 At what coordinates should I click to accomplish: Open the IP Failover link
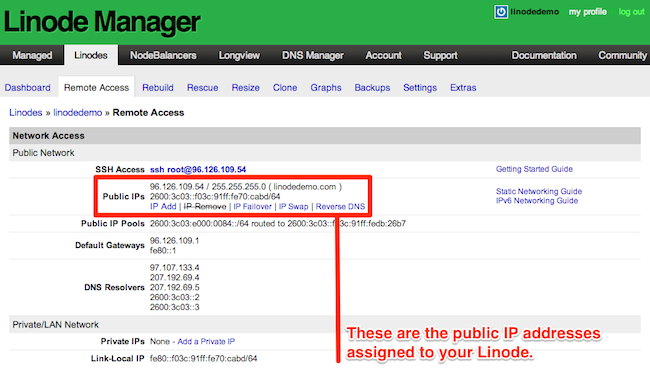point(252,207)
